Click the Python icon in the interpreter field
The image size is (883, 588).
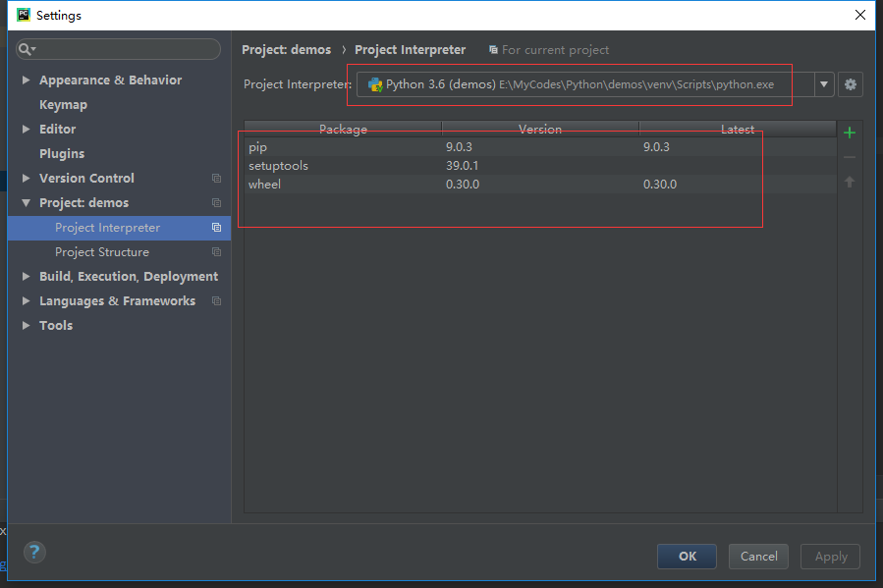[x=375, y=84]
